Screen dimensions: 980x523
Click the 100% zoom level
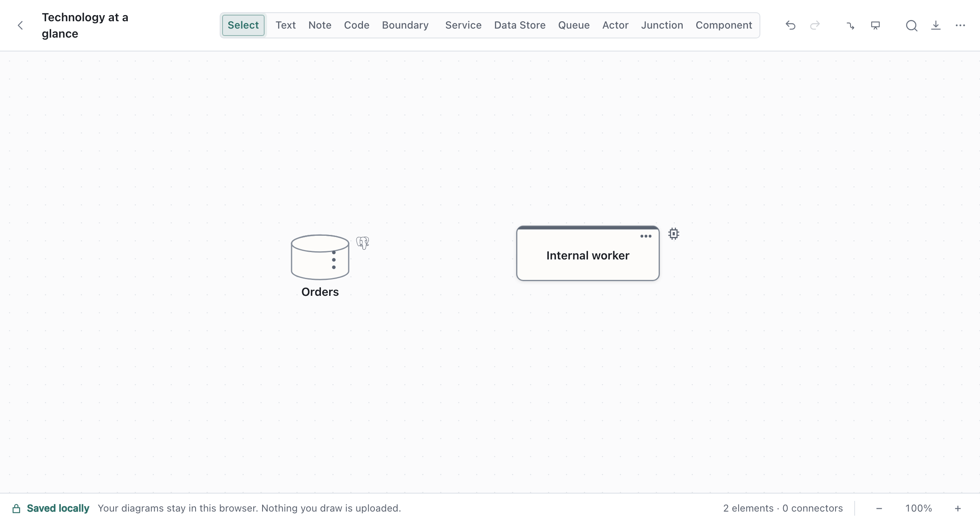[x=918, y=508]
